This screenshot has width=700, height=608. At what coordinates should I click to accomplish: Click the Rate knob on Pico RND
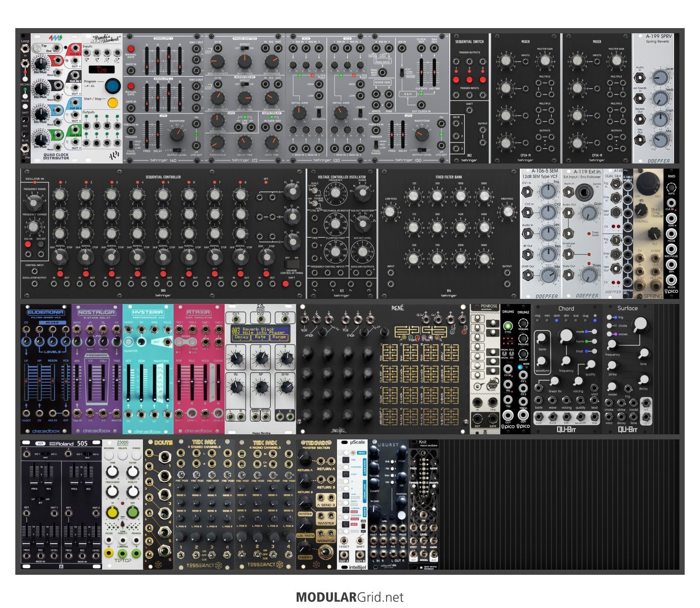(671, 187)
